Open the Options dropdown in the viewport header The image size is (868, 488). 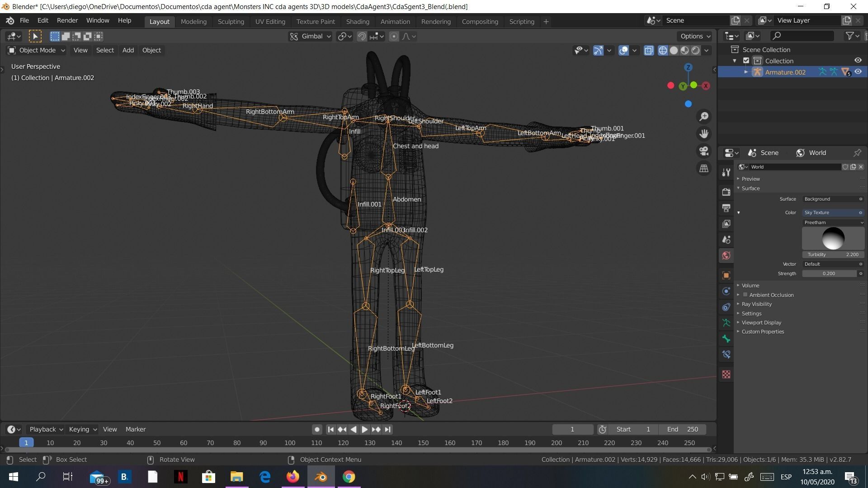click(695, 36)
